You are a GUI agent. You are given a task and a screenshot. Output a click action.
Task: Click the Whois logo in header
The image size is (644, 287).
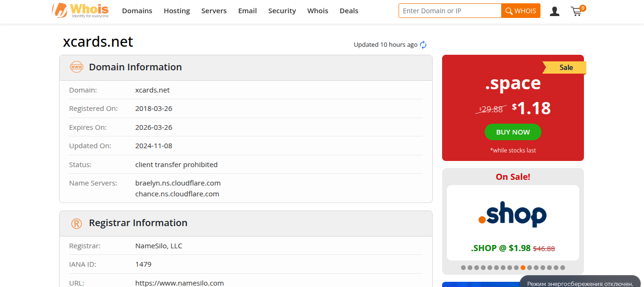[80, 10]
